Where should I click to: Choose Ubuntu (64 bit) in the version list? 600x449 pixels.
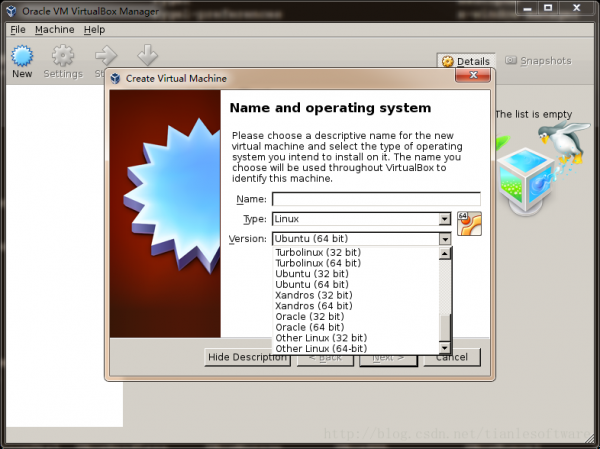(357, 284)
